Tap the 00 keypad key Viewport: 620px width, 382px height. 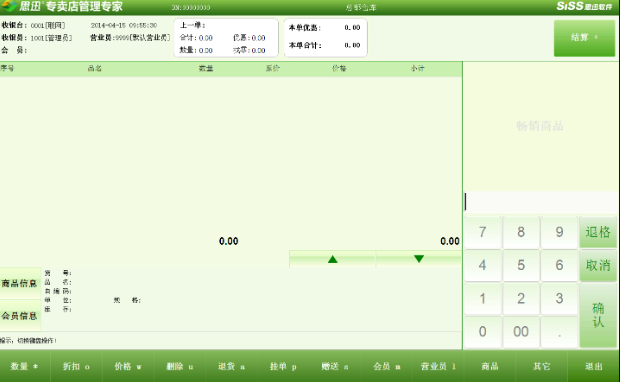click(521, 332)
